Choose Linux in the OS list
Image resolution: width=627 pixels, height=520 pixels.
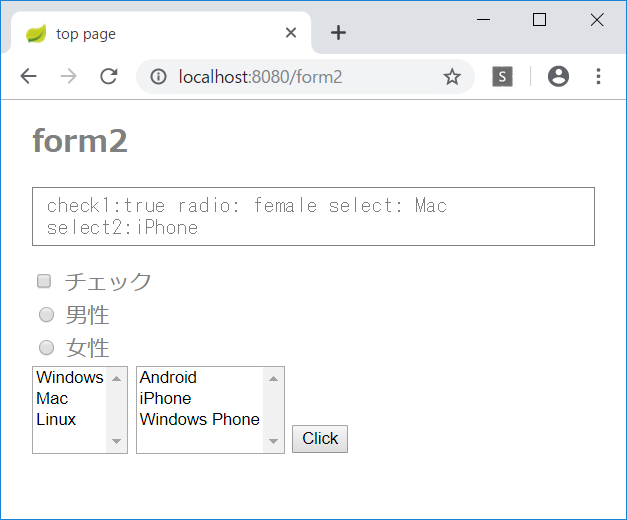pos(56,420)
